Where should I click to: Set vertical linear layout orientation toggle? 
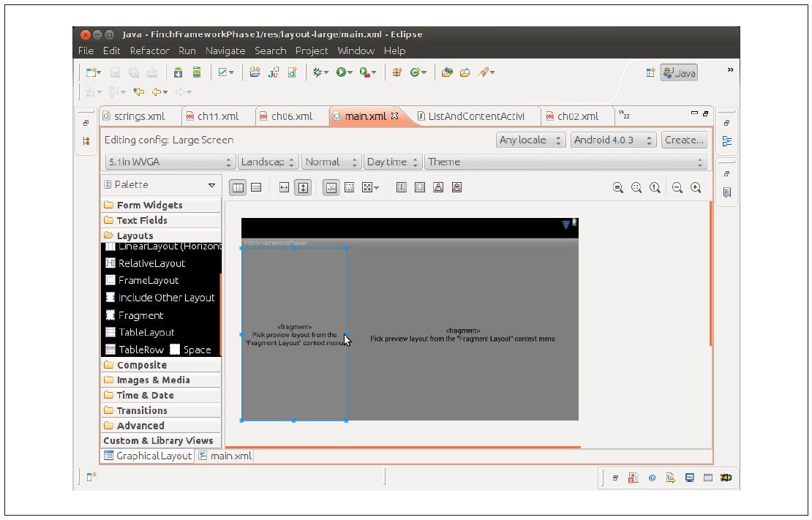click(256, 187)
